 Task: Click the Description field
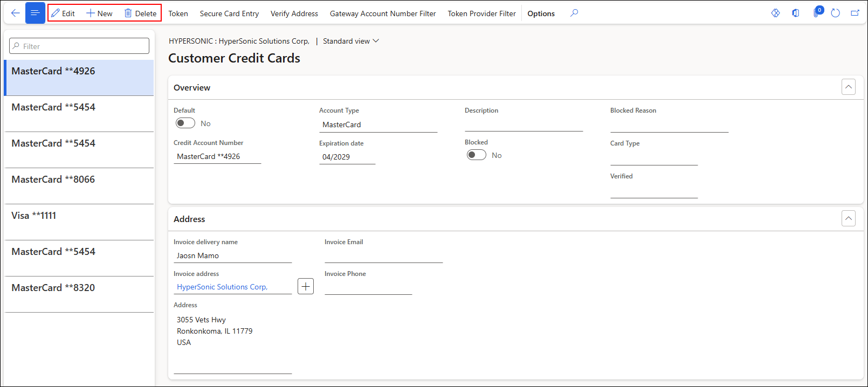click(523, 125)
